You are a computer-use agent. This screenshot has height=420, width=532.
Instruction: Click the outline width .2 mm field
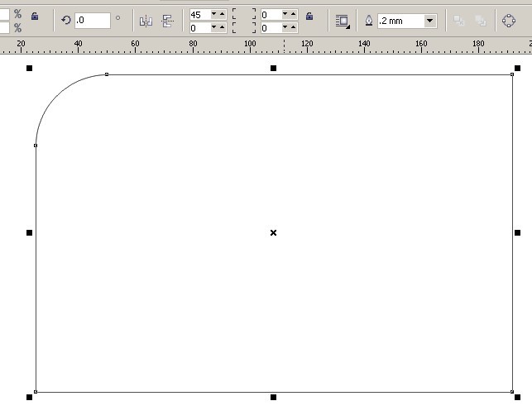point(400,21)
